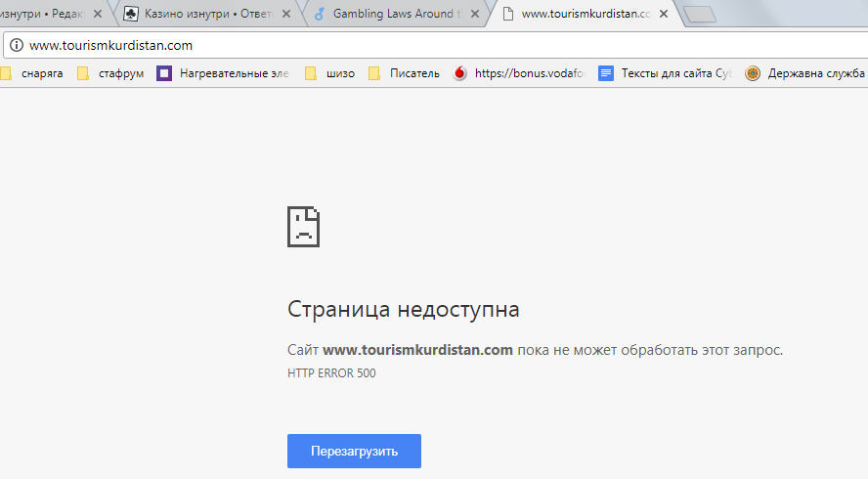
Task: Open the Писатель bookmarks folder
Action: point(404,73)
